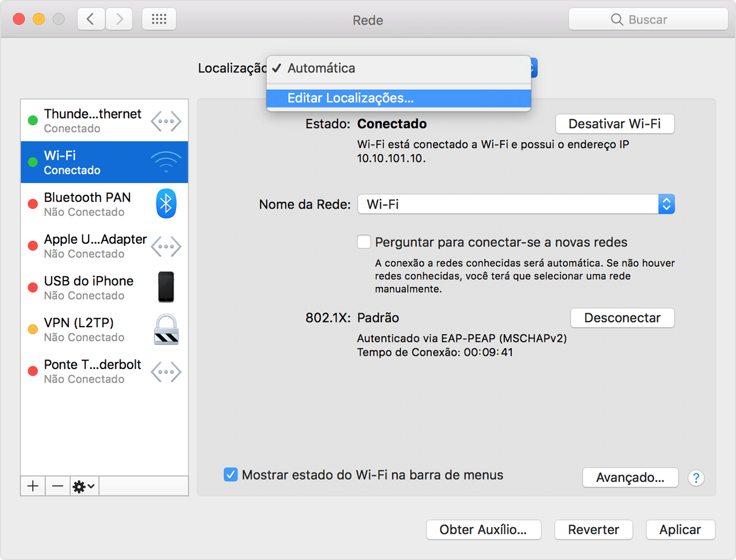
Task: Open help with the question mark button
Action: [696, 478]
